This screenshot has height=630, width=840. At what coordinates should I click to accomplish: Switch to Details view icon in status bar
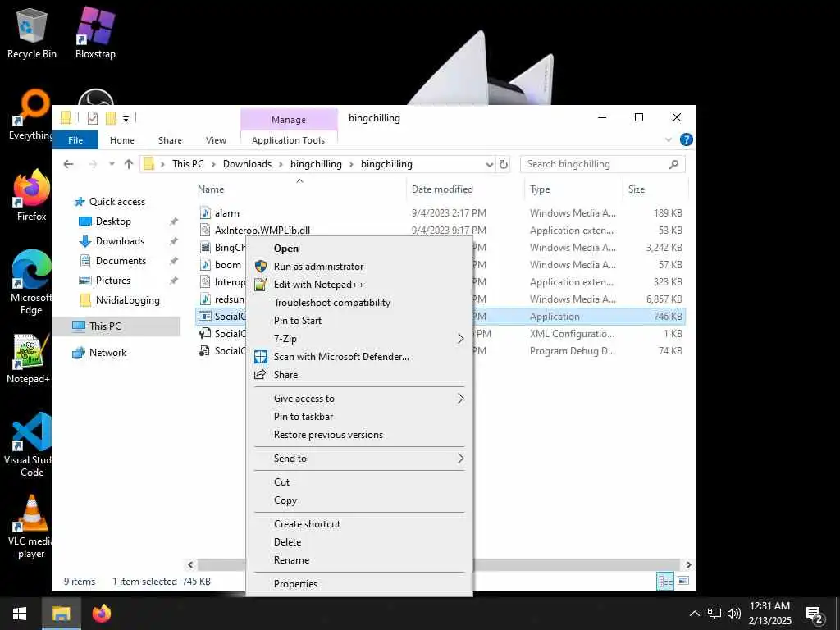tap(665, 581)
